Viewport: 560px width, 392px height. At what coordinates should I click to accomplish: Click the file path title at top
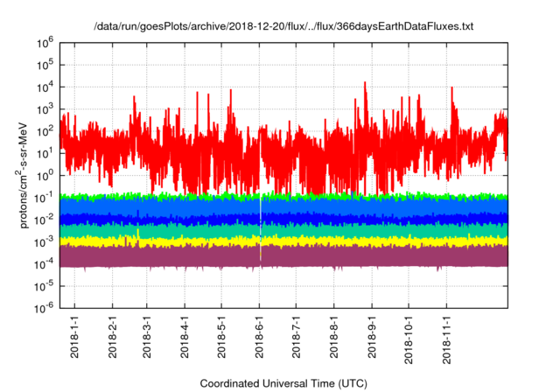[x=283, y=26]
